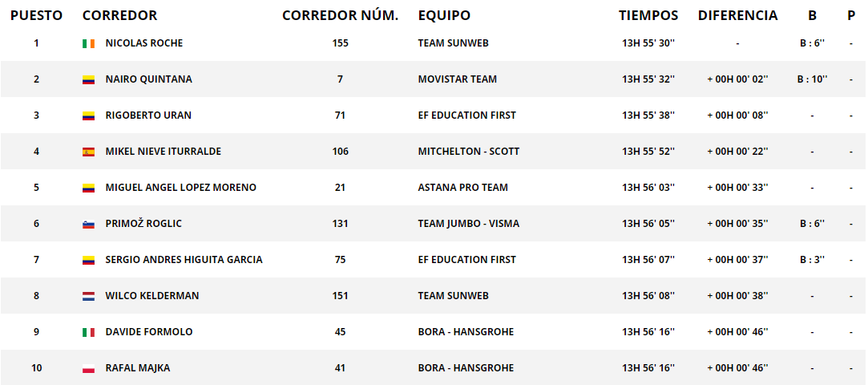Click the Dutch flag beside Wilco Kelderman
Image resolution: width=868 pixels, height=385 pixels.
click(x=89, y=296)
